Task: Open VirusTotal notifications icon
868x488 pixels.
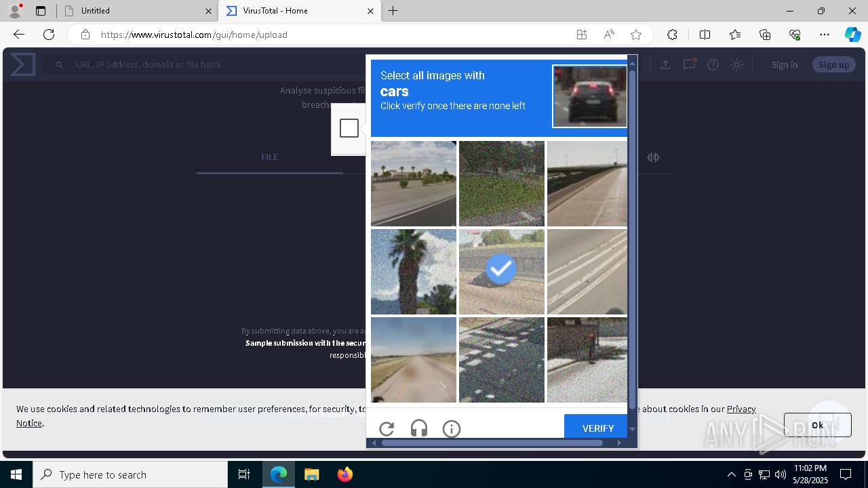Action: tap(690, 64)
